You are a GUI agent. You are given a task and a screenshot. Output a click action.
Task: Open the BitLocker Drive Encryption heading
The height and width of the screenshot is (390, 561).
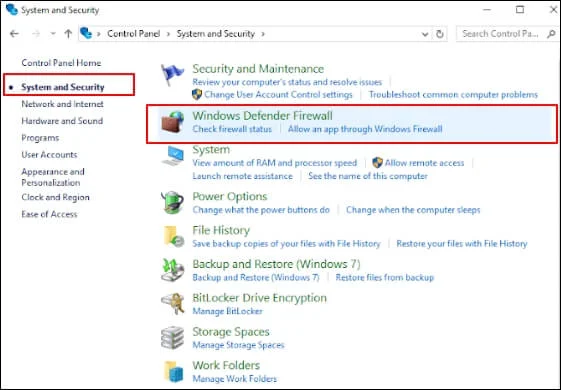pos(259,298)
